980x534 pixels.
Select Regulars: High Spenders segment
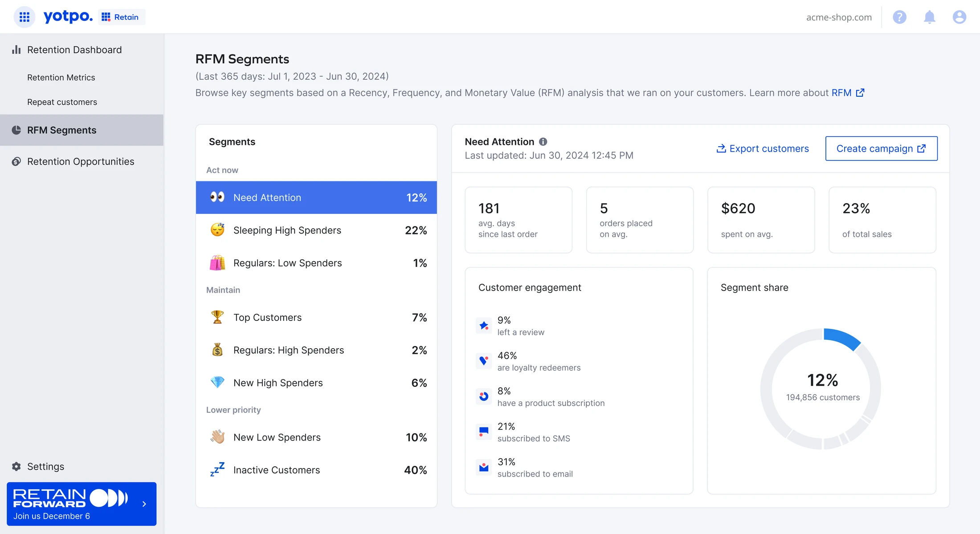(x=316, y=350)
